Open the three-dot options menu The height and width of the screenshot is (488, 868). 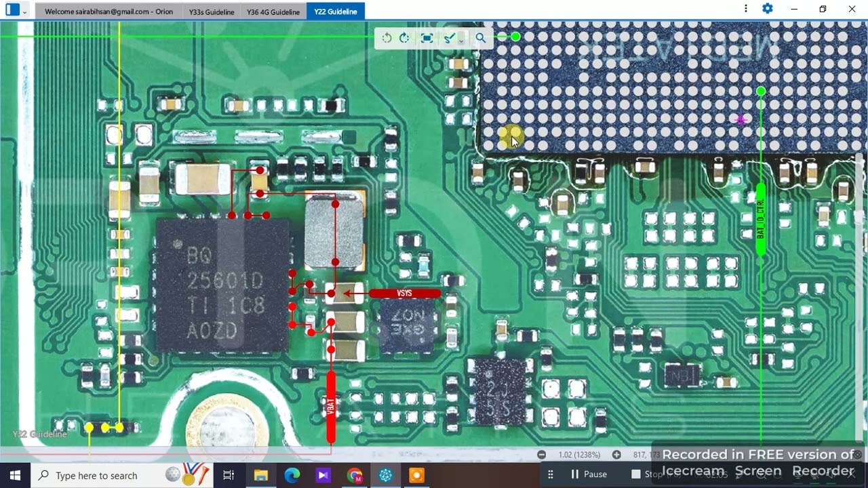tap(745, 9)
